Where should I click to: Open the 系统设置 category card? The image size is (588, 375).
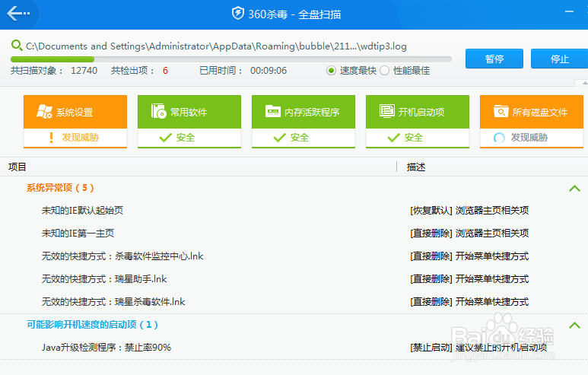[x=75, y=122]
